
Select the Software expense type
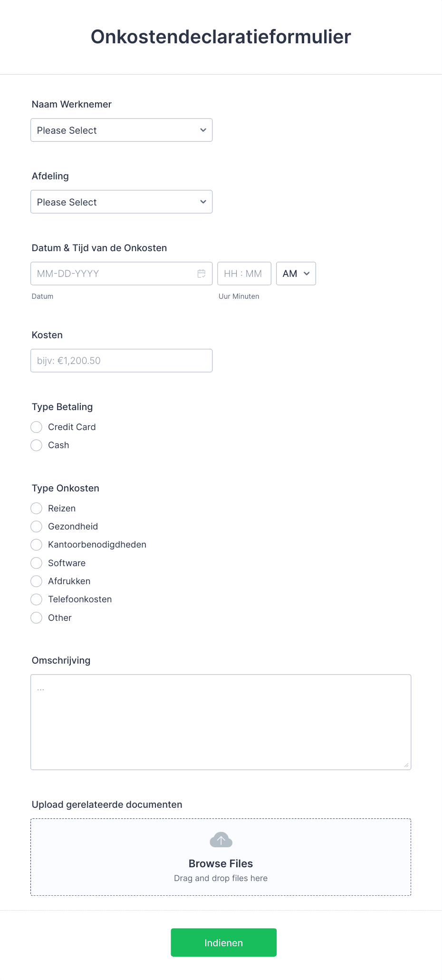[36, 563]
